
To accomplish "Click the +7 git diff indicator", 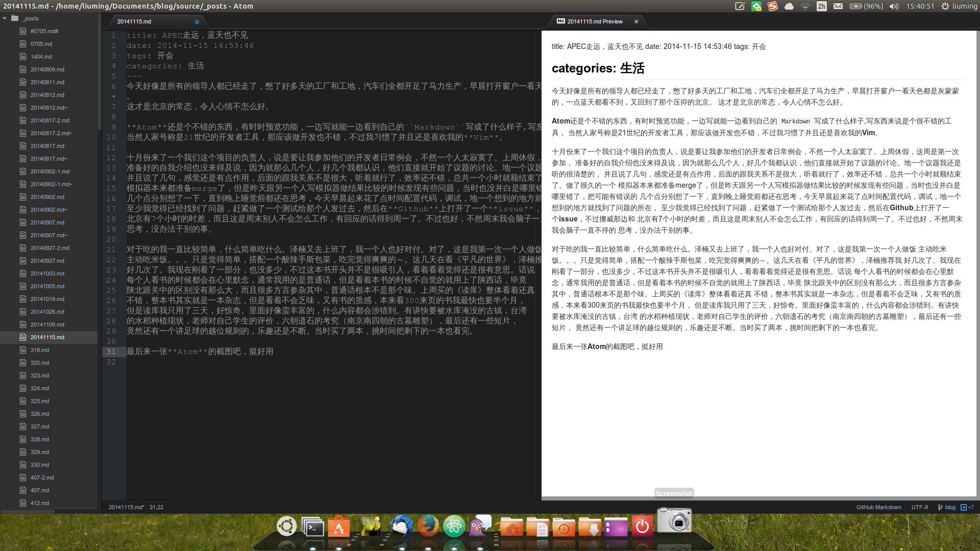I will click(967, 507).
